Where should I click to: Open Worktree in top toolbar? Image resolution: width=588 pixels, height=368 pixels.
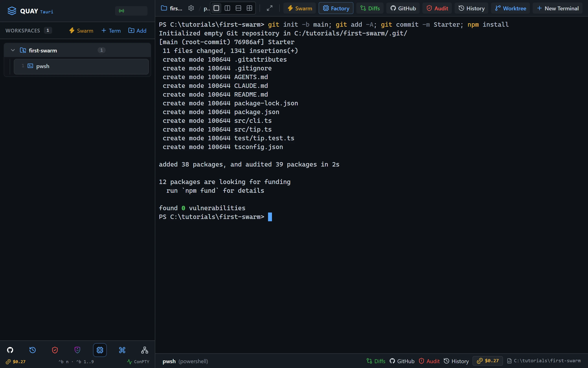click(511, 8)
